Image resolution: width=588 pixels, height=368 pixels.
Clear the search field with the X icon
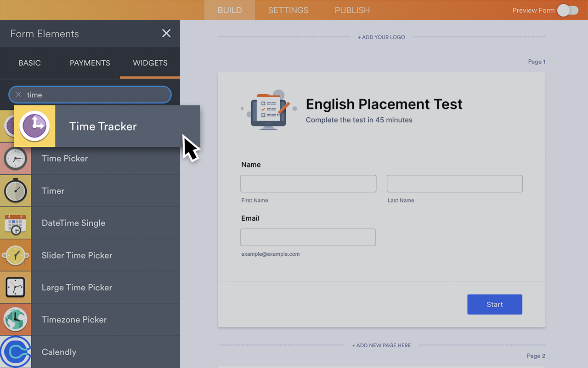click(x=18, y=94)
